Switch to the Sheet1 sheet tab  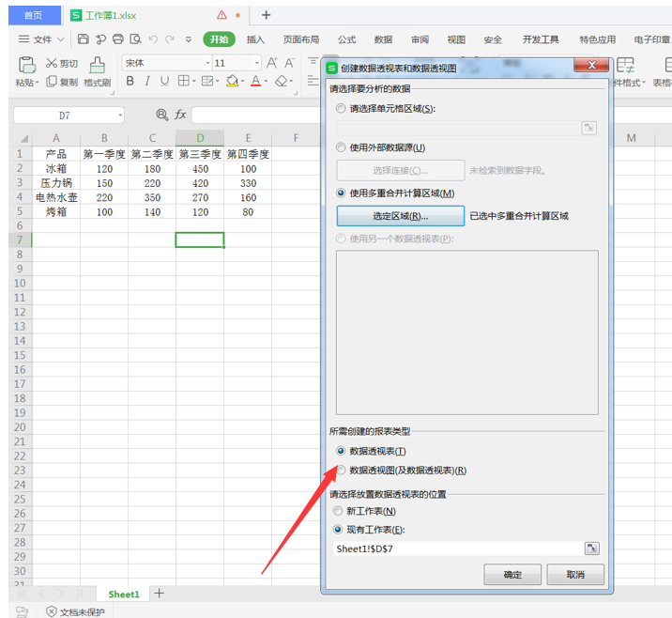(124, 594)
